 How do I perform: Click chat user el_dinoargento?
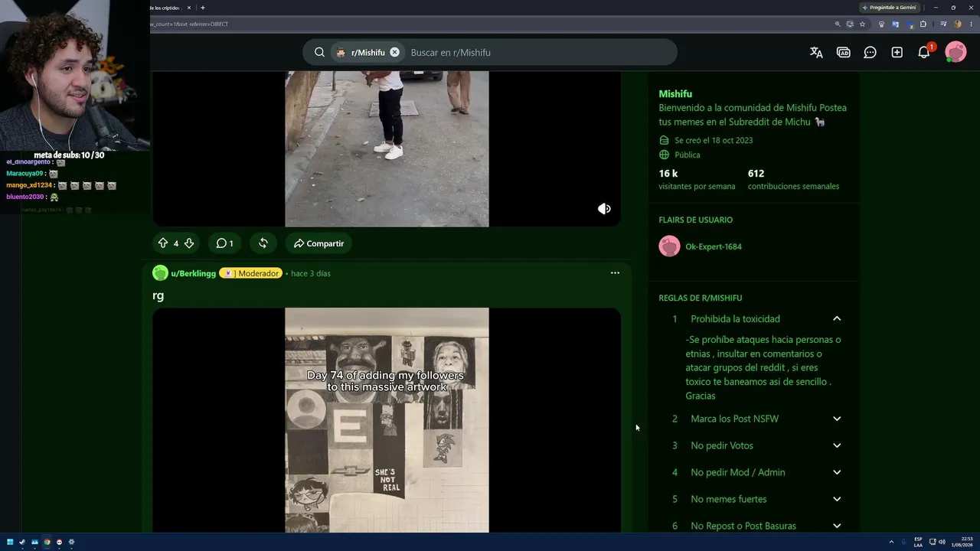pyautogui.click(x=28, y=162)
